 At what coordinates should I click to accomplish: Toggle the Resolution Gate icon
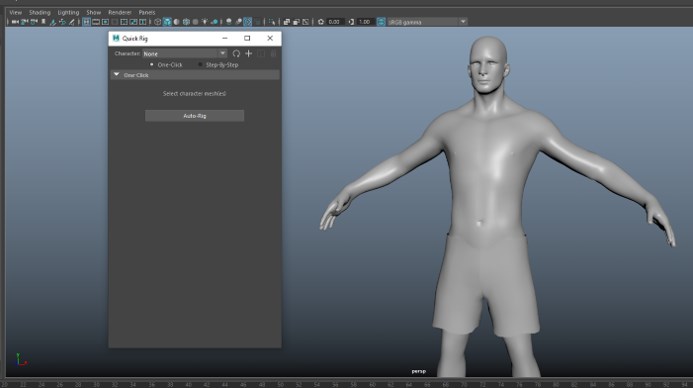(105, 22)
